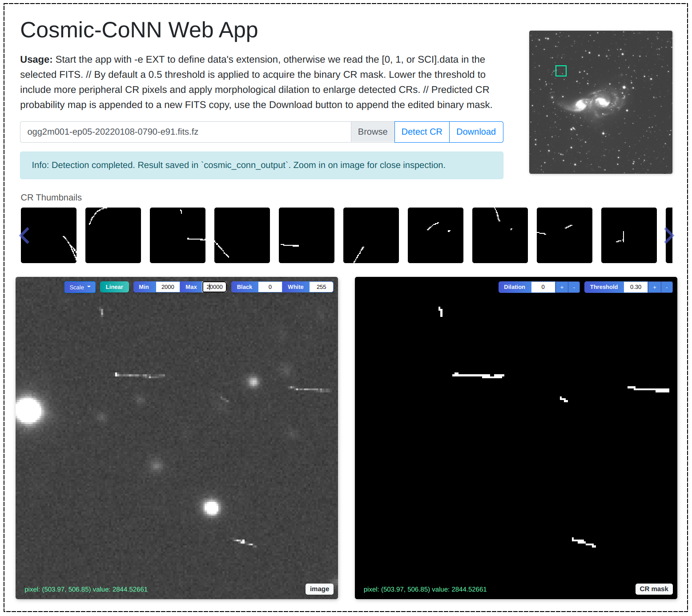Click the Min value field showing 2000
Viewport: 692px width, 616px height.
168,287
